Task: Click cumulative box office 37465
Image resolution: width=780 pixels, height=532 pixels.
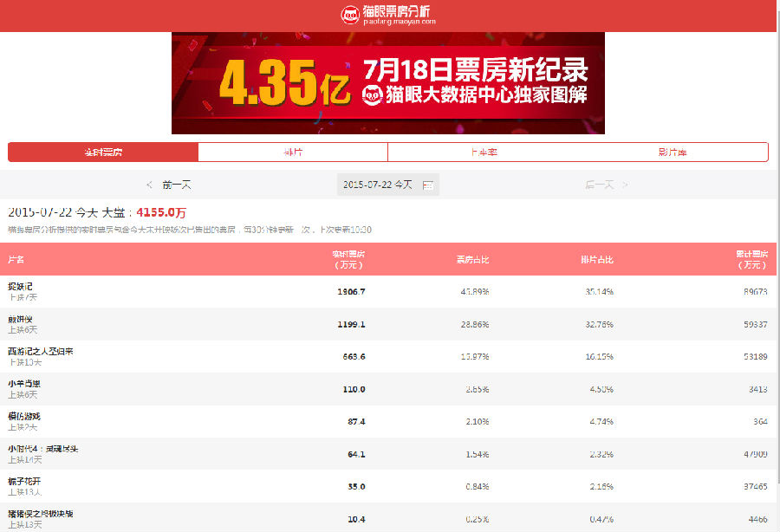Action: click(x=756, y=487)
